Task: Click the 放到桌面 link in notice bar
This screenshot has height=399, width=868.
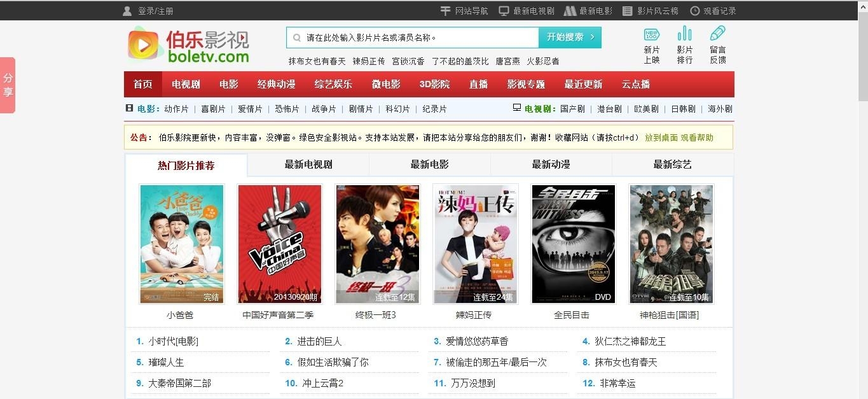Action: (661, 137)
